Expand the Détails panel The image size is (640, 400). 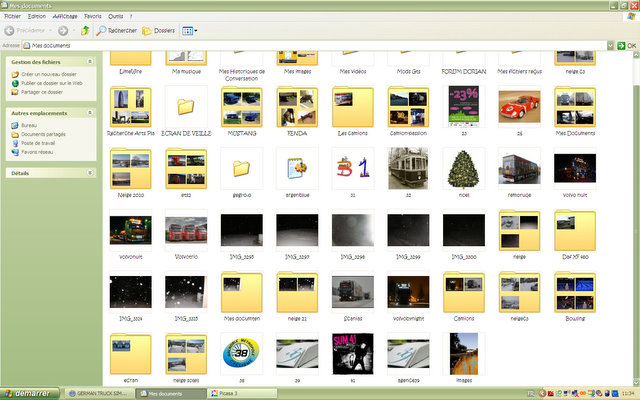pyautogui.click(x=90, y=173)
